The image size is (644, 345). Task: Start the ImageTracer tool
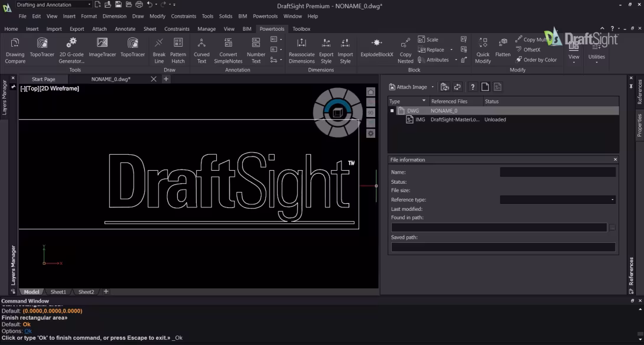pos(102,47)
